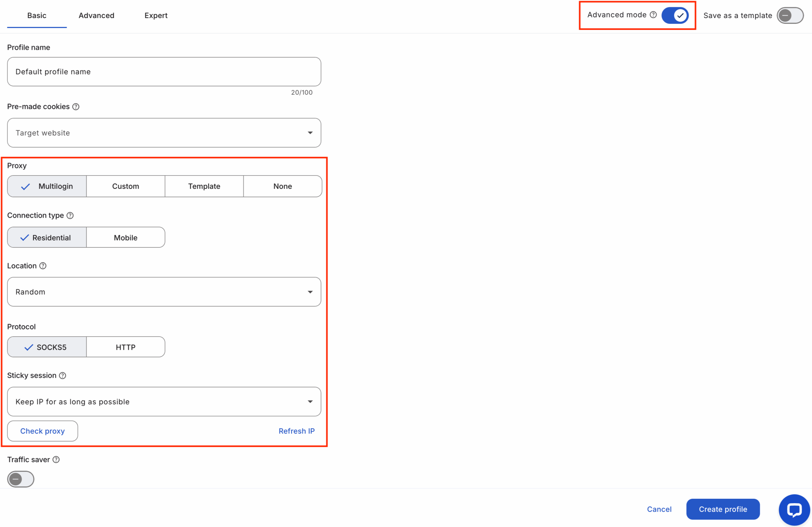
Task: Switch to the Expert tab
Action: 156,15
